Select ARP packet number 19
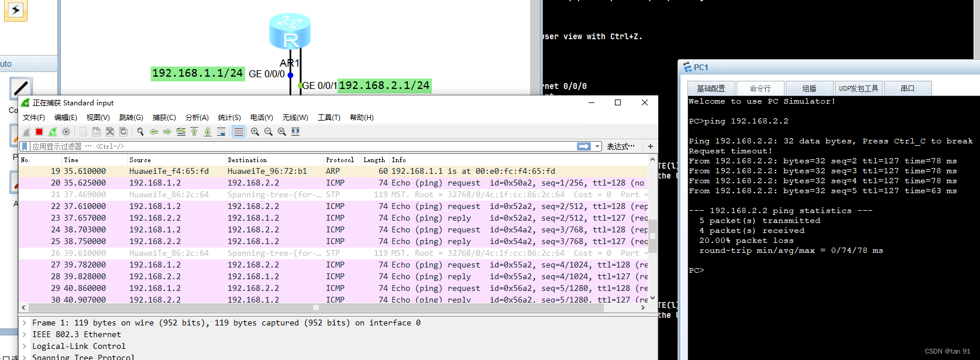 point(333,171)
